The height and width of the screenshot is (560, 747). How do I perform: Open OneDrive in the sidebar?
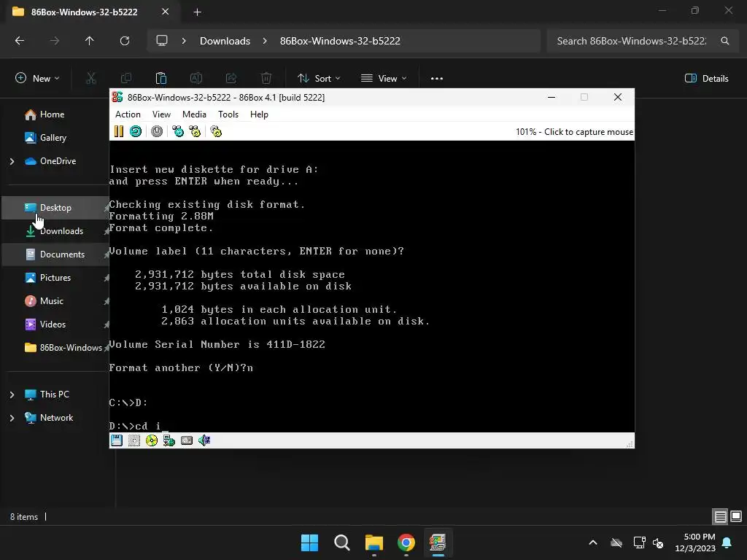click(58, 161)
